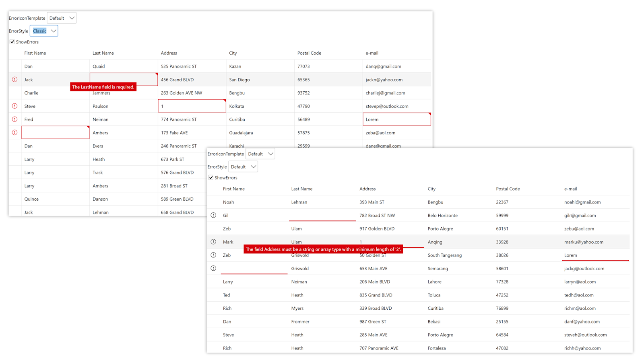Open the ErrorStyle dropdown showing Classic
Screen dimensions: 644x362
[44, 31]
